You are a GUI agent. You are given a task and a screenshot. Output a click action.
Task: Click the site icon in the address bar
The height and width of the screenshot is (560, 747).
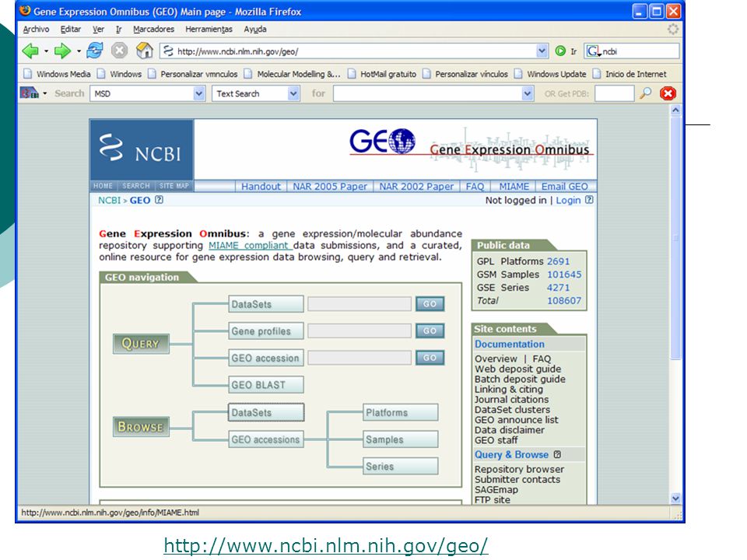click(x=167, y=51)
